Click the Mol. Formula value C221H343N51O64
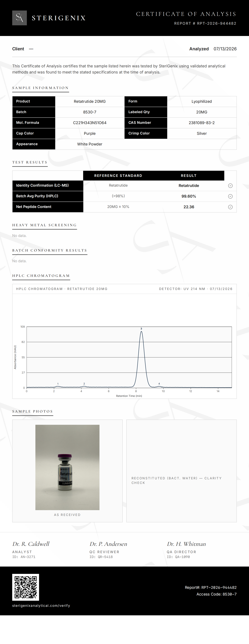The width and height of the screenshot is (249, 644). [90, 123]
